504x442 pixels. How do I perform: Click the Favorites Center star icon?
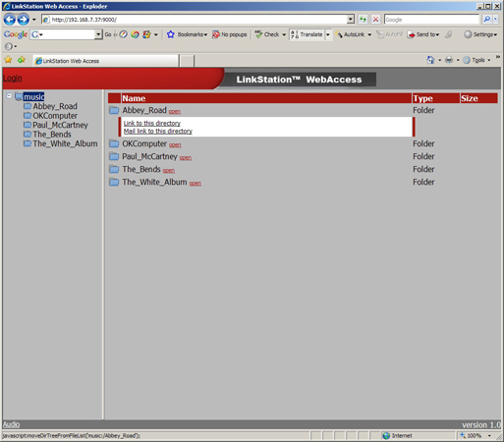[8, 60]
